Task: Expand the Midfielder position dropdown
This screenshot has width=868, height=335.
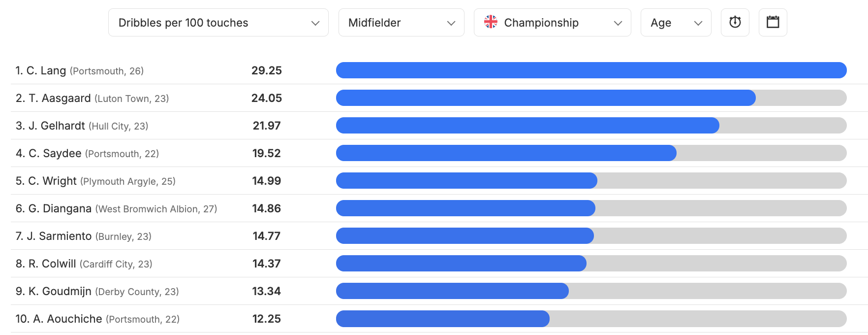Action: 401,22
